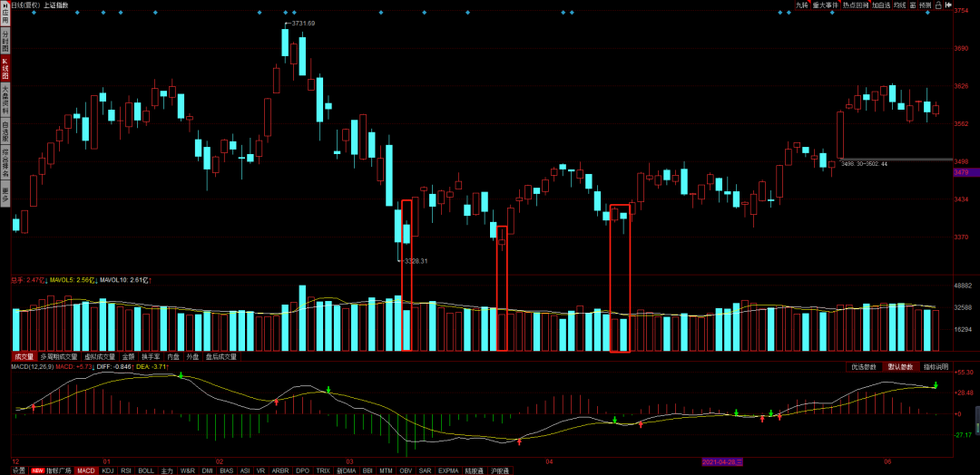Switch to the OBV indicator

407,470
